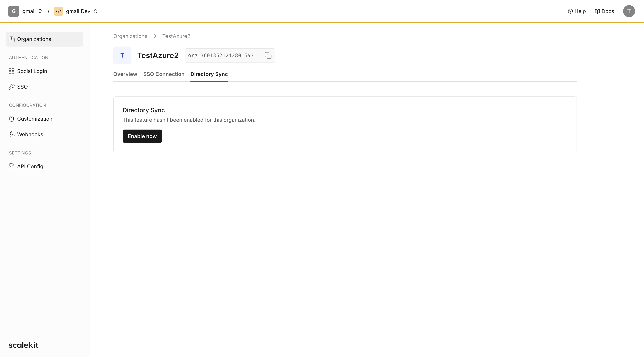Open the user profile avatar T
The width and height of the screenshot is (644, 357).
click(629, 11)
